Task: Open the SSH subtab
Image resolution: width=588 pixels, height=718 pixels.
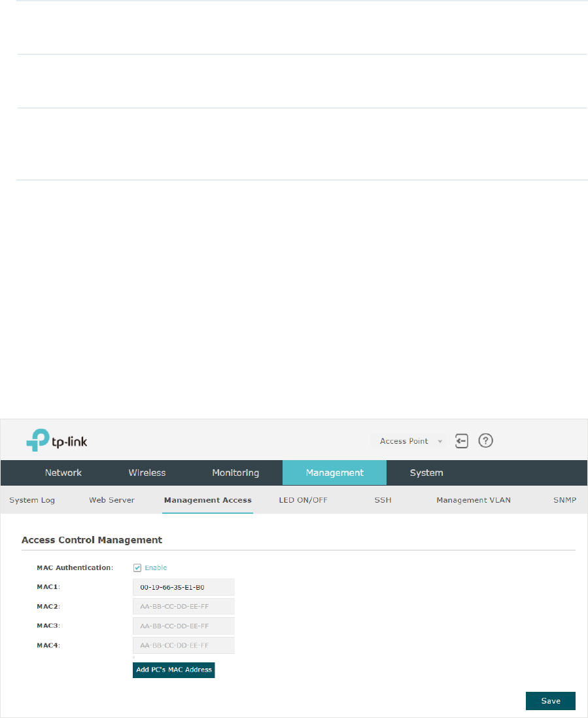Action: pyautogui.click(x=383, y=500)
